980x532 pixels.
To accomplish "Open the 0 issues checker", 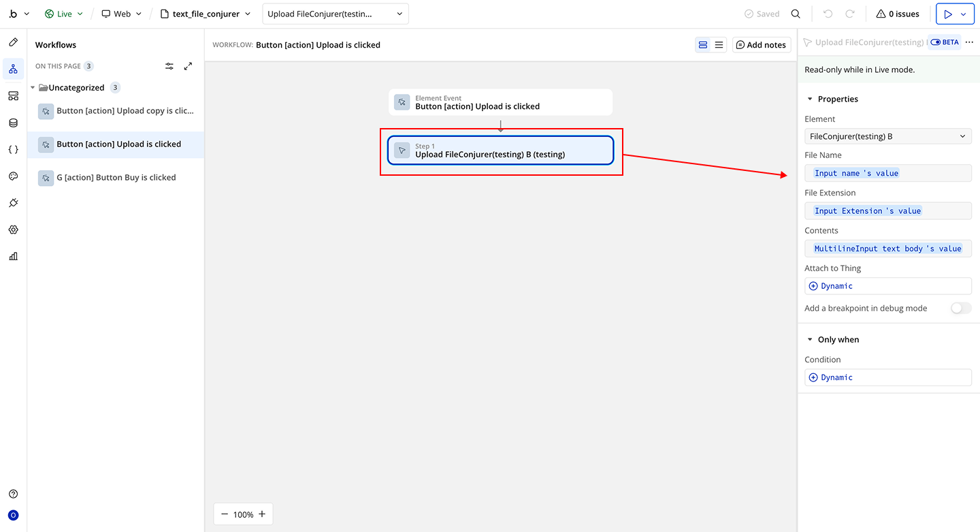I will coord(898,14).
